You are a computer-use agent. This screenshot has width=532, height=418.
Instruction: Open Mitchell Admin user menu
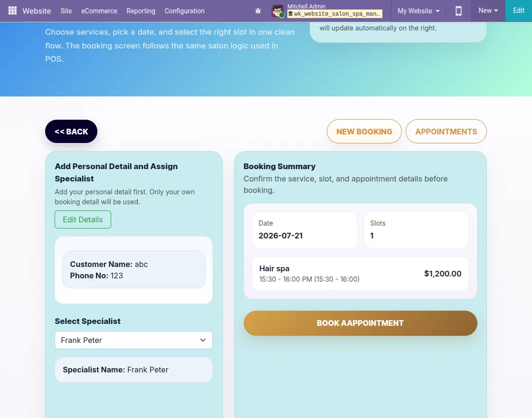326,10
